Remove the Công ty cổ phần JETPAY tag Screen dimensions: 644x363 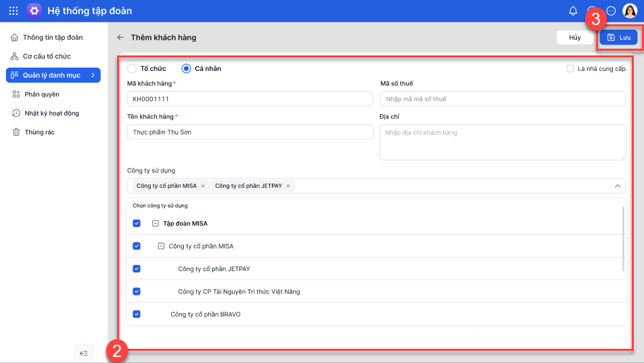pyautogui.click(x=288, y=186)
